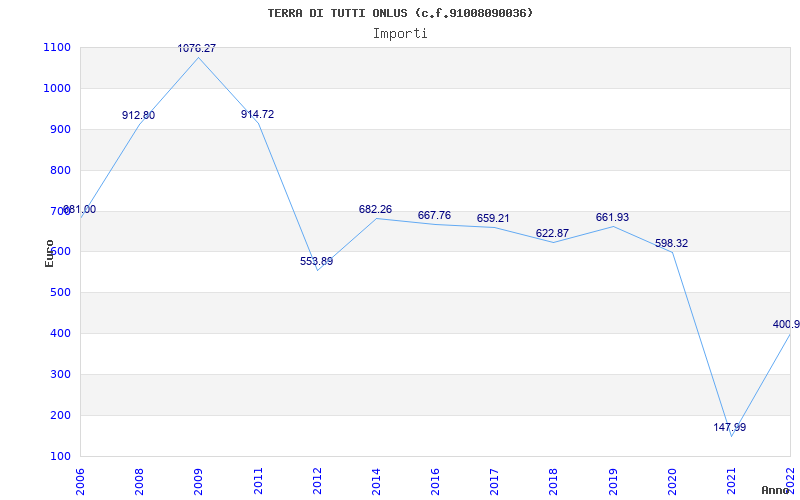The image size is (800, 500).
Task: Select the data label at the 2006 point
Action: tap(79, 209)
